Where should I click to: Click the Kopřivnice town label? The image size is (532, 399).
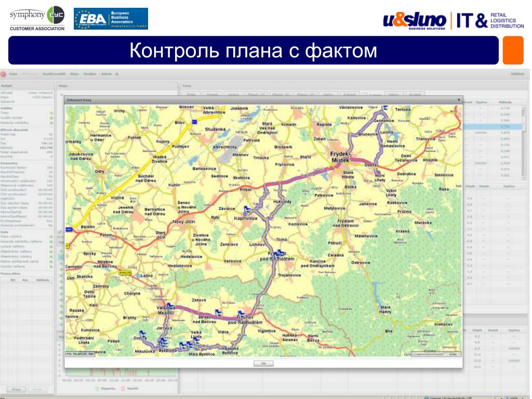pos(246,218)
